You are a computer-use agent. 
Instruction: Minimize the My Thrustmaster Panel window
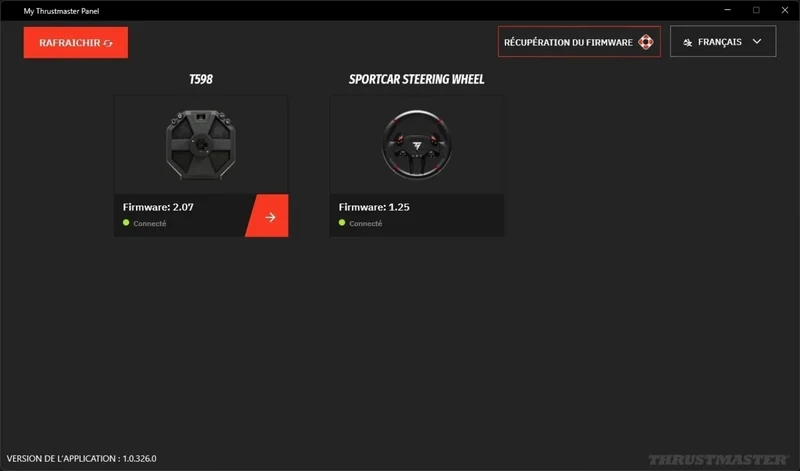(x=728, y=10)
